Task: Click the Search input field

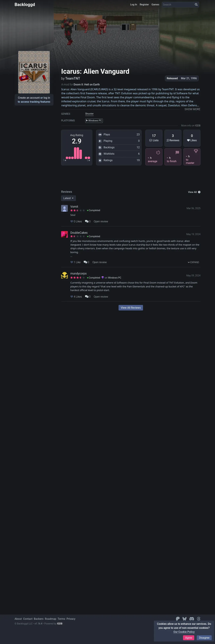Action: (x=178, y=5)
